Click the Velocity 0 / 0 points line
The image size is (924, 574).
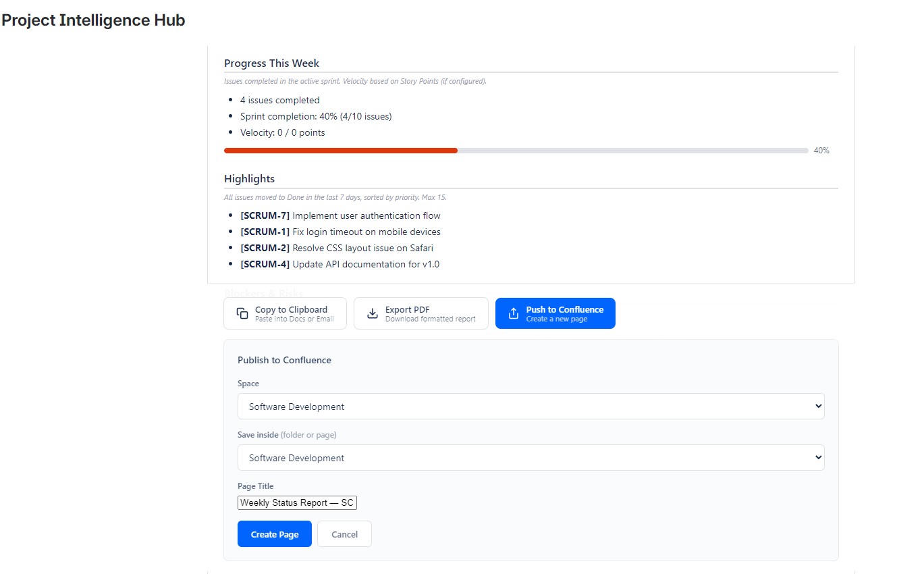click(x=282, y=132)
